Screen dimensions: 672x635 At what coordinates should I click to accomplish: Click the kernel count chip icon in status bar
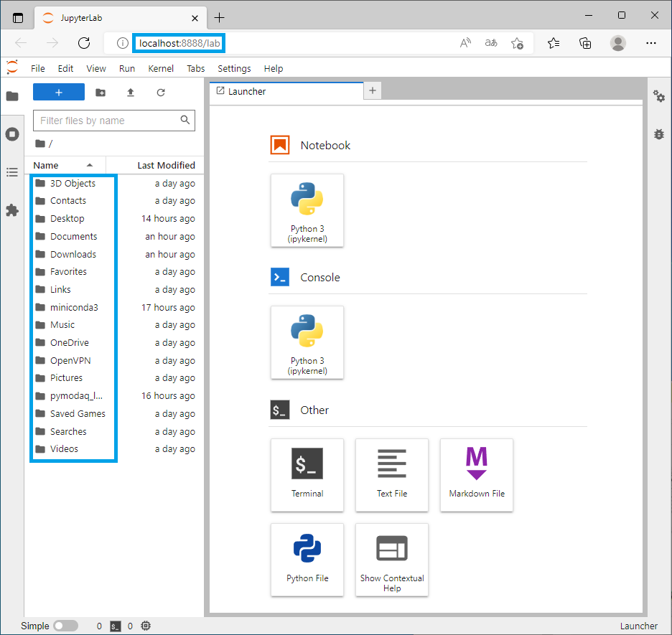pyautogui.click(x=146, y=626)
